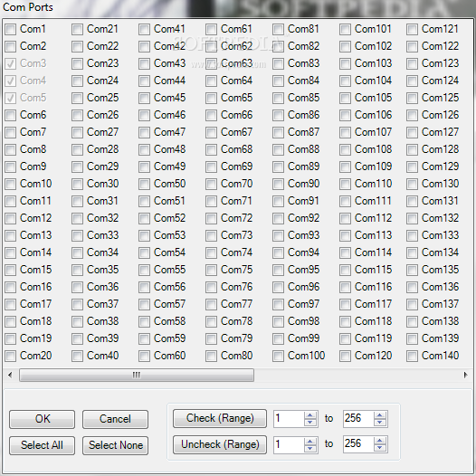The height and width of the screenshot is (476, 476).
Task: Check the Com28 checkbox
Action: [78, 149]
